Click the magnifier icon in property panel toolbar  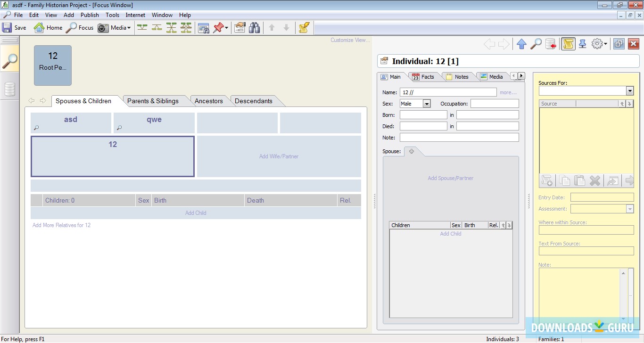[536, 44]
